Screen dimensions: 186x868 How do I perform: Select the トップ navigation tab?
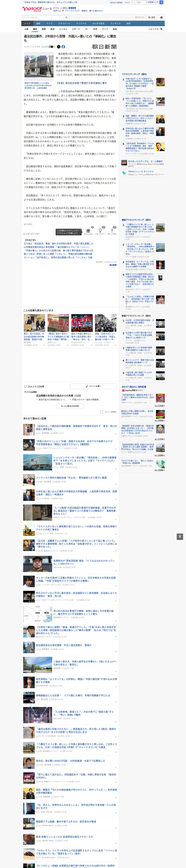pyautogui.click(x=27, y=24)
